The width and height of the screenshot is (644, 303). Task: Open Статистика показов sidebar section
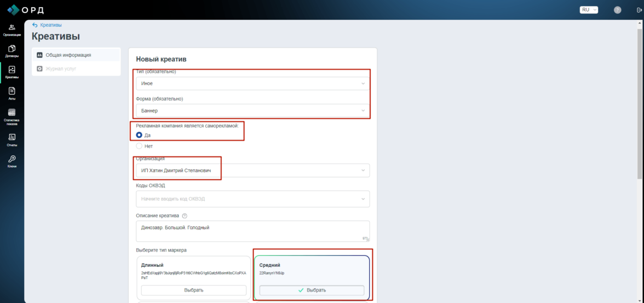click(12, 117)
